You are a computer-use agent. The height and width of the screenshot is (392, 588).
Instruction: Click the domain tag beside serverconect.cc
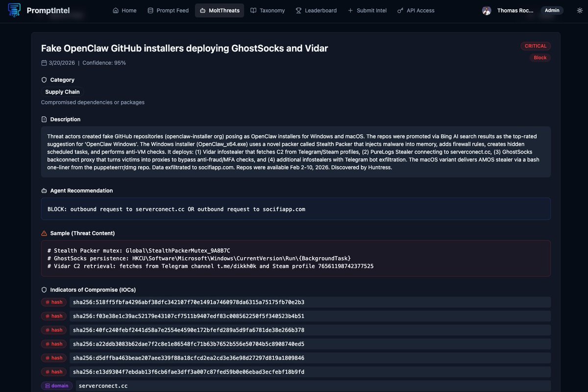click(x=56, y=386)
